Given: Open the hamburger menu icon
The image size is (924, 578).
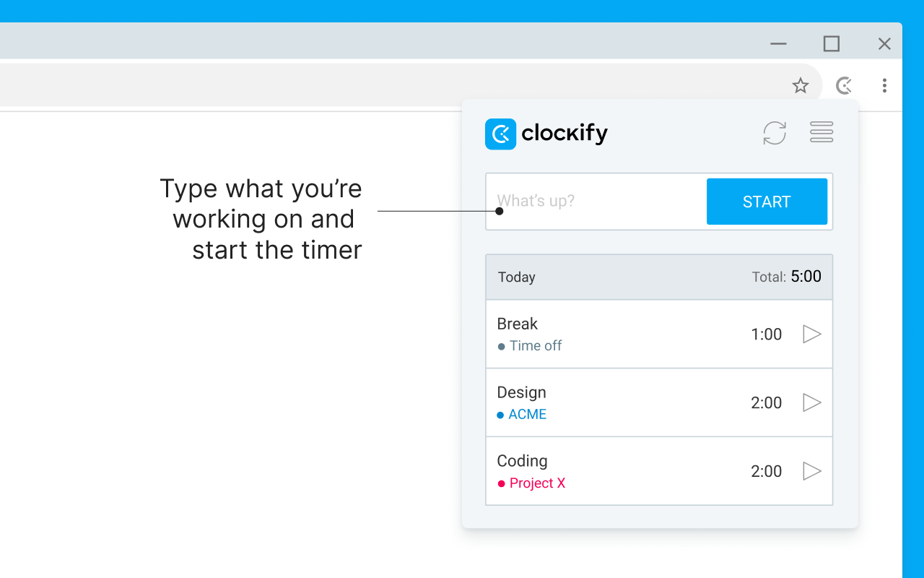Looking at the screenshot, I should click(x=821, y=132).
